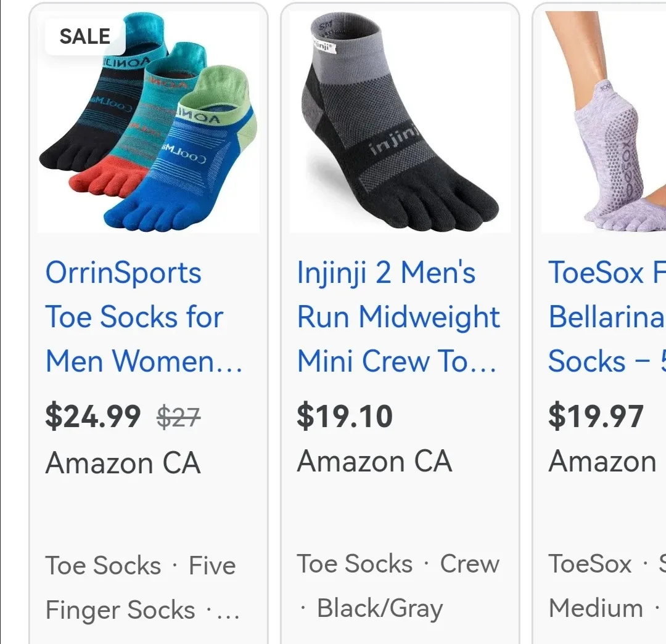Viewport: 666px width, 644px height.
Task: Select the $24.99 price on the OrrinSports card
Action: pyautogui.click(x=92, y=416)
